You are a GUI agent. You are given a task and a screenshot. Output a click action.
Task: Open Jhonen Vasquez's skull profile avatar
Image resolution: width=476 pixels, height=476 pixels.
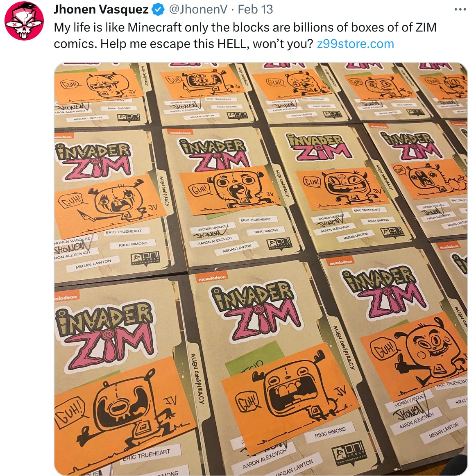click(x=24, y=21)
